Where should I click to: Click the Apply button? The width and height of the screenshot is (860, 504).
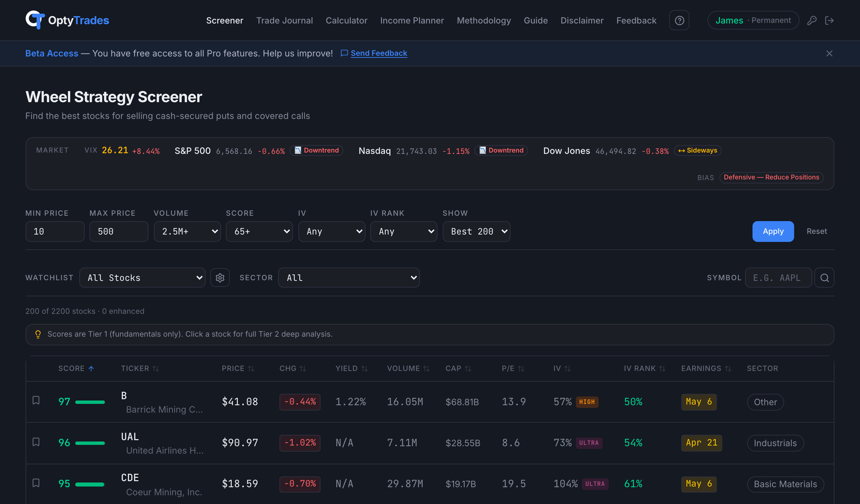coord(773,232)
